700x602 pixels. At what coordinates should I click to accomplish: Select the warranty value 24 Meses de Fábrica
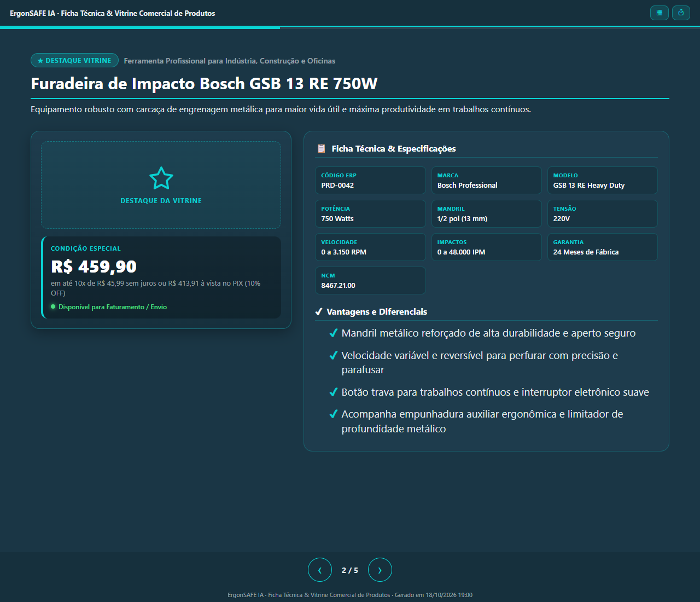586,252
